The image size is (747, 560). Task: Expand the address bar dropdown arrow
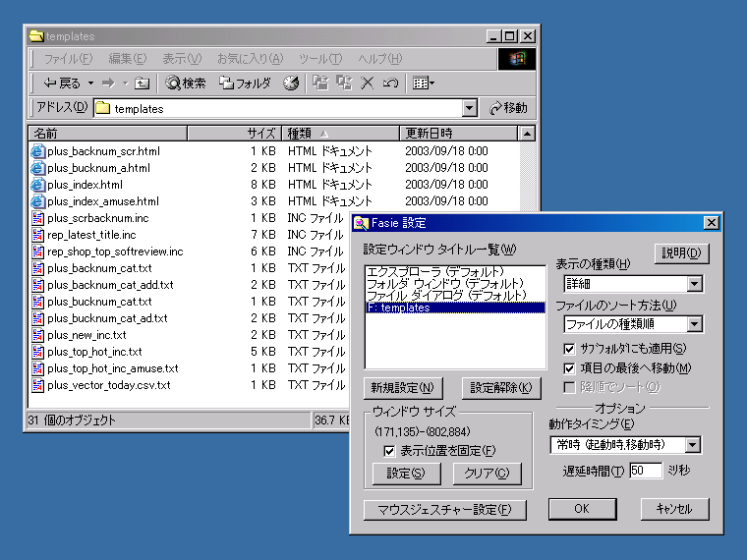(469, 109)
